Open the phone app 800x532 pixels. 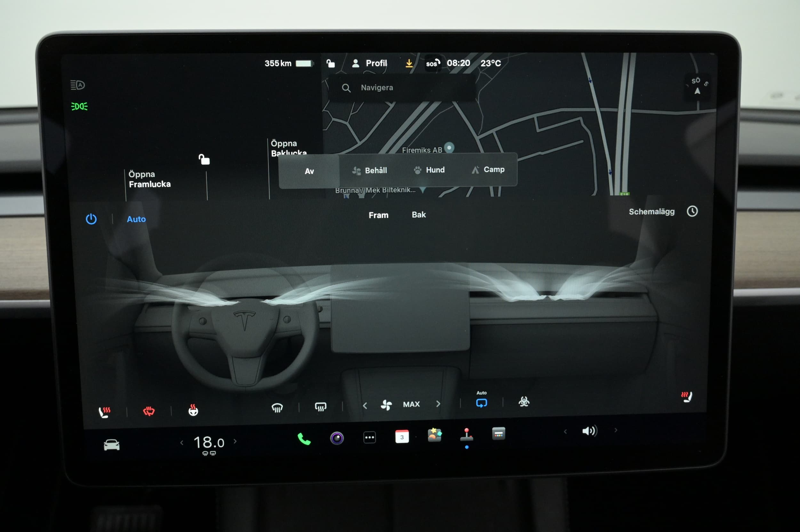304,439
